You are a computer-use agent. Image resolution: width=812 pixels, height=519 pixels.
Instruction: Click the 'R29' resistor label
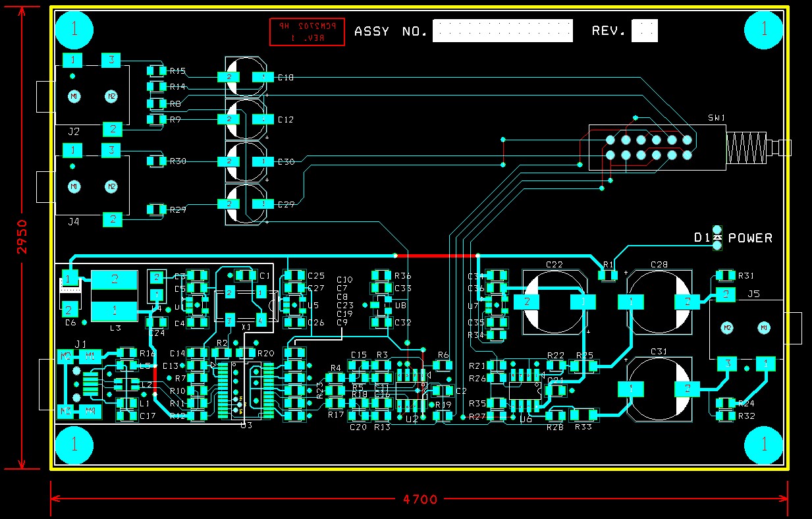coord(178,209)
